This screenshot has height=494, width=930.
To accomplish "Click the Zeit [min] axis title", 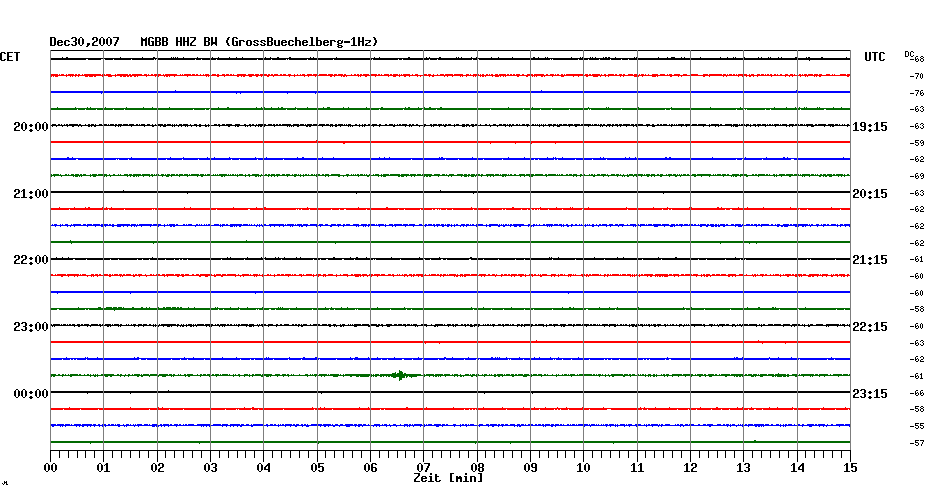I will 448,478.
